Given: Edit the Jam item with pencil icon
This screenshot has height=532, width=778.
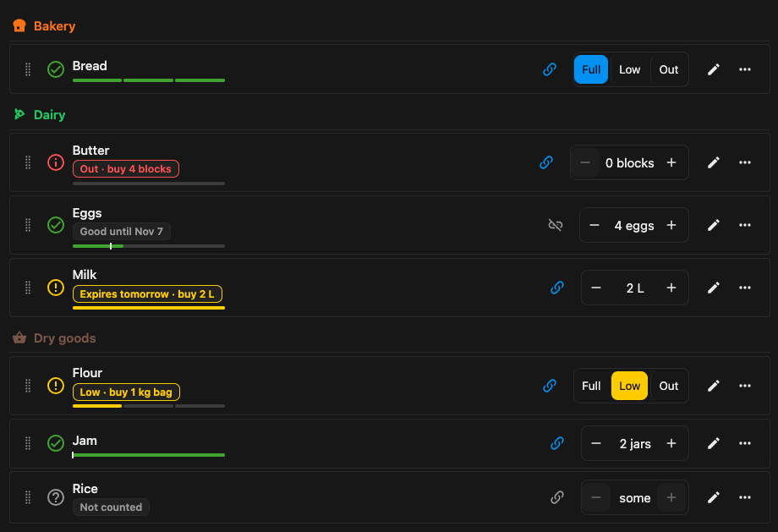Looking at the screenshot, I should coord(714,443).
